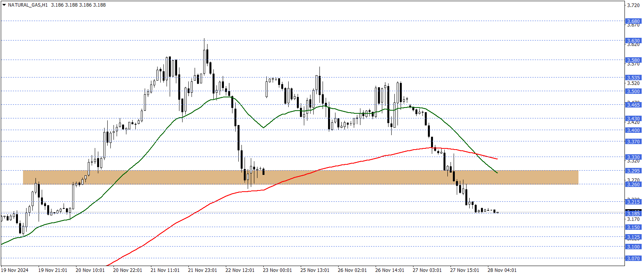Click the 25 Nov 13:01 time label
Image resolution: width=644 pixels, height=275 pixels.
(x=315, y=270)
